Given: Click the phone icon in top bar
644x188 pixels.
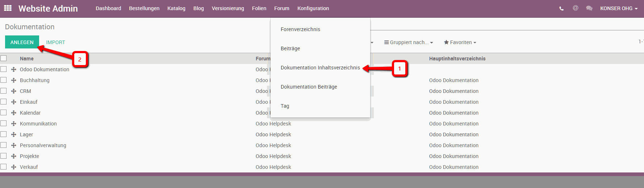Looking at the screenshot, I should (x=561, y=8).
